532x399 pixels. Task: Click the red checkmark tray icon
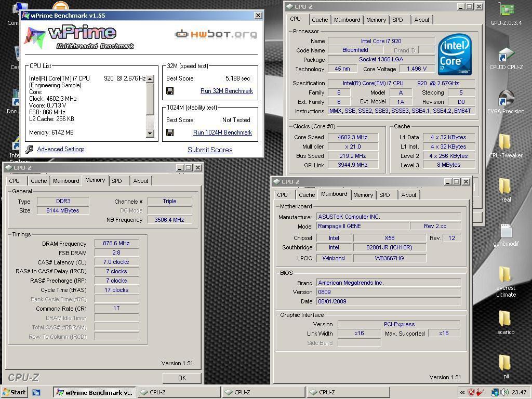481,393
